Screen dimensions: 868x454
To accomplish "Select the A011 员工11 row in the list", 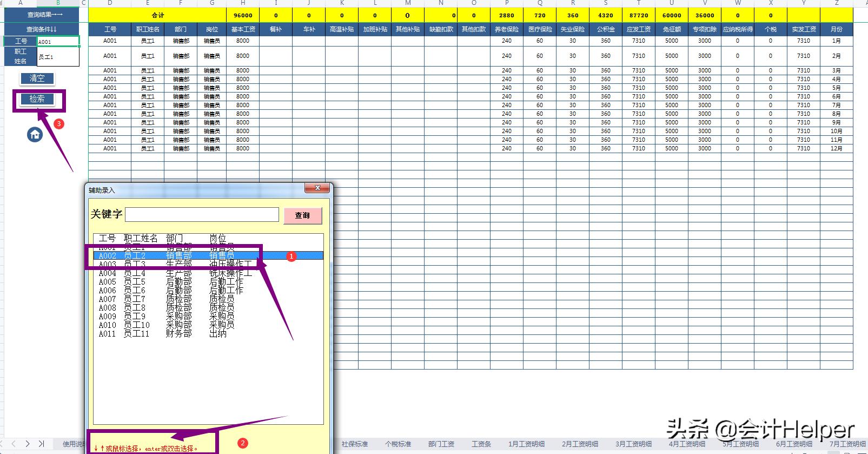I will pos(208,333).
